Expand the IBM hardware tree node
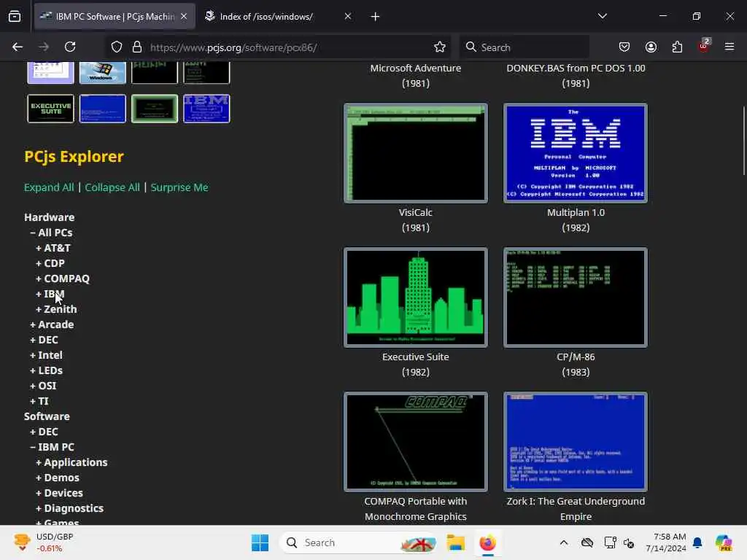 (x=50, y=294)
